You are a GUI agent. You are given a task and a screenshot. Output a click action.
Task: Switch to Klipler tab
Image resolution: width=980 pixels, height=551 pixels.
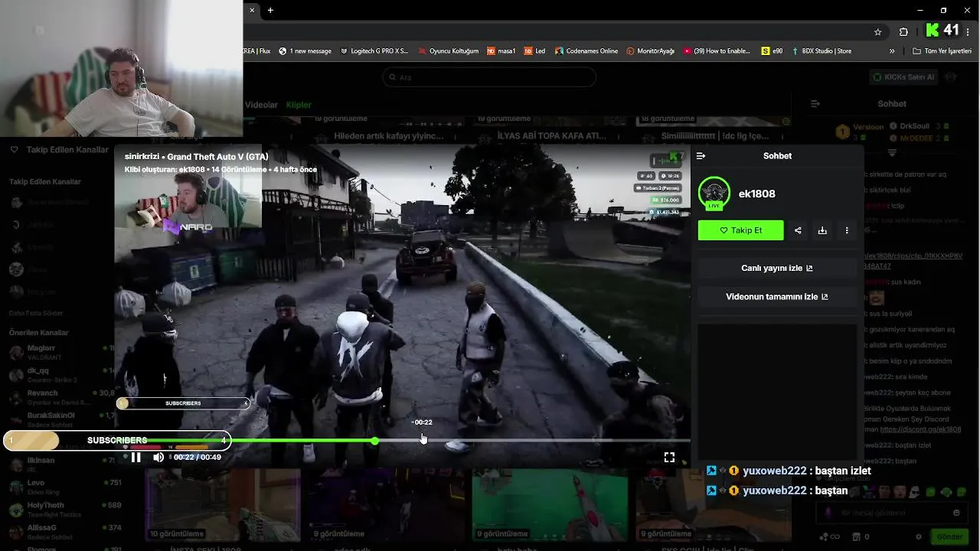coord(299,105)
